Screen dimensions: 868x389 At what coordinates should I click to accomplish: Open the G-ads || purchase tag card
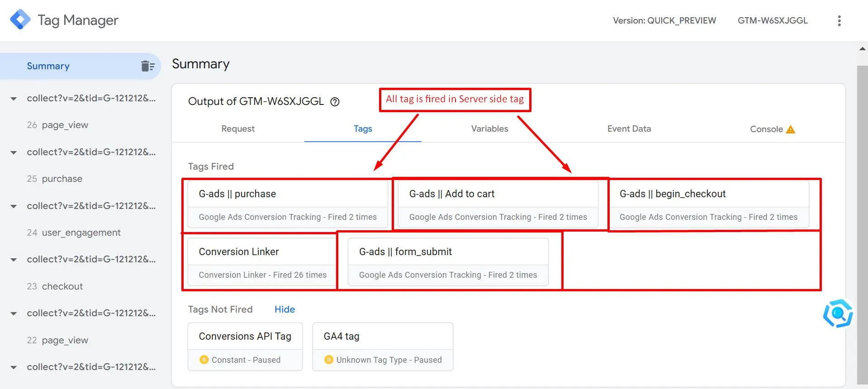tap(288, 204)
